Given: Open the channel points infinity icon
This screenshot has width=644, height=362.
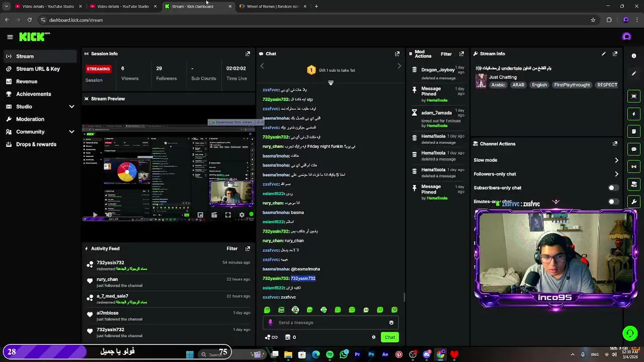Looking at the screenshot, I should coord(271,337).
